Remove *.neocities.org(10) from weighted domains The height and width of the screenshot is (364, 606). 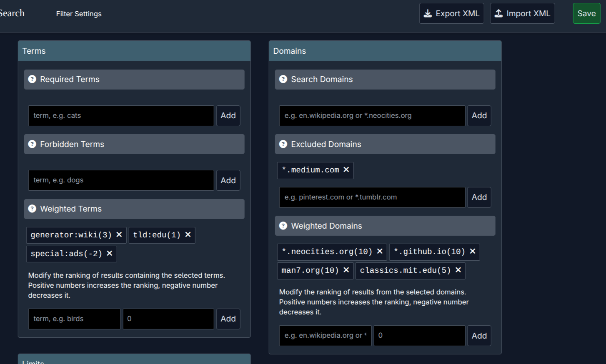(380, 251)
